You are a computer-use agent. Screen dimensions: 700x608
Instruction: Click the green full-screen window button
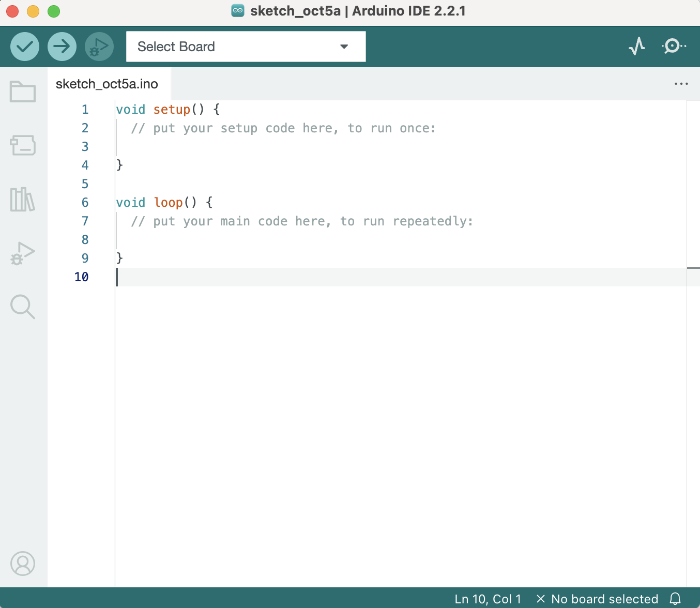(x=54, y=11)
